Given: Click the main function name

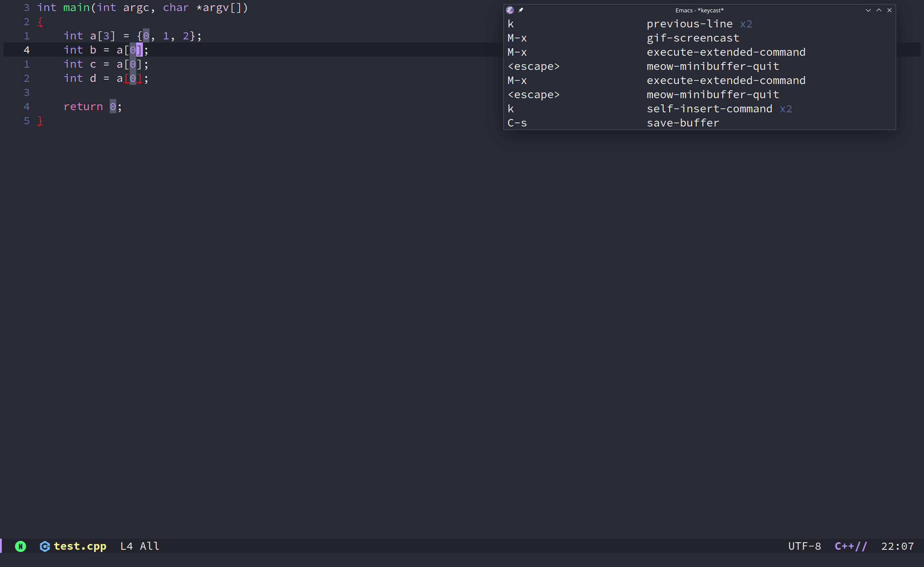Looking at the screenshot, I should (76, 8).
